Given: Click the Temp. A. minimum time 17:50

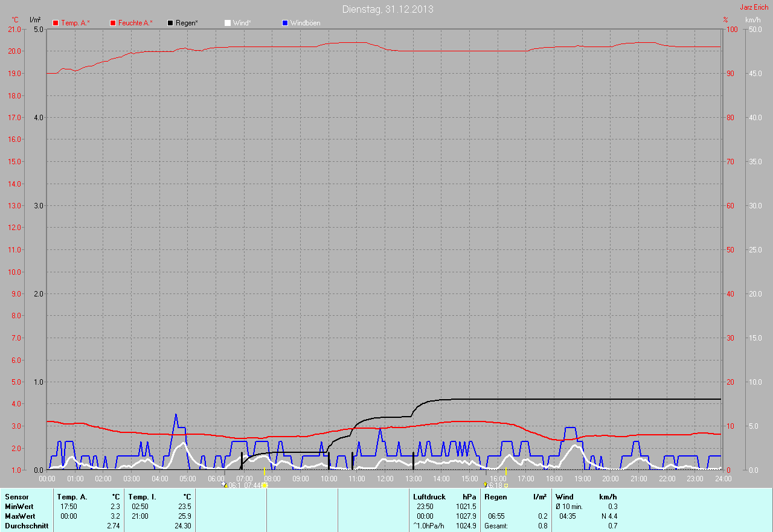Looking at the screenshot, I should (x=68, y=507).
